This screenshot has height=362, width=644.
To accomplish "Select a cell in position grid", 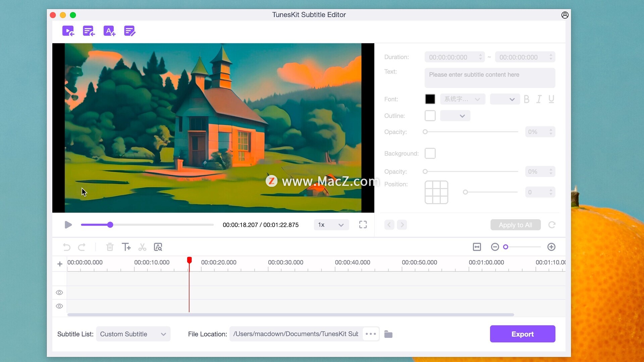I will click(436, 192).
